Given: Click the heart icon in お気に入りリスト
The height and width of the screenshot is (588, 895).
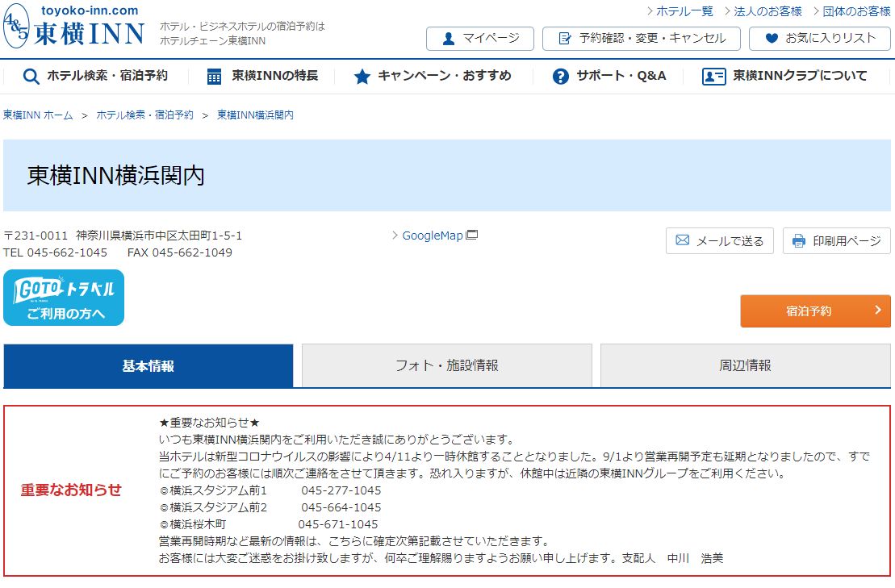Looking at the screenshot, I should click(772, 38).
